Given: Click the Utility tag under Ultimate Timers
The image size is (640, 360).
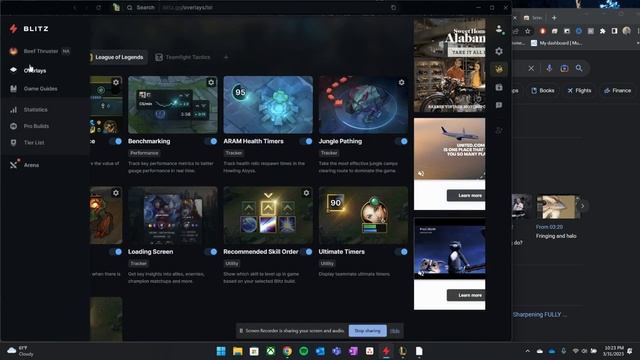Looking at the screenshot, I should 327,264.
